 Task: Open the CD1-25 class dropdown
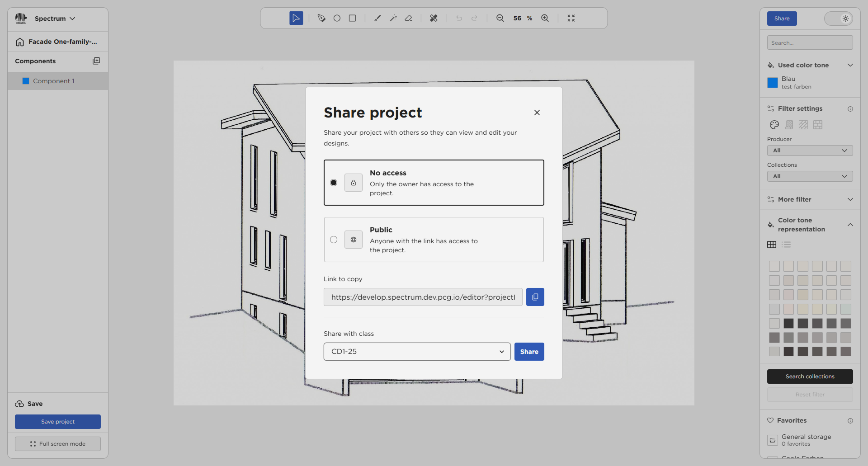pos(417,352)
